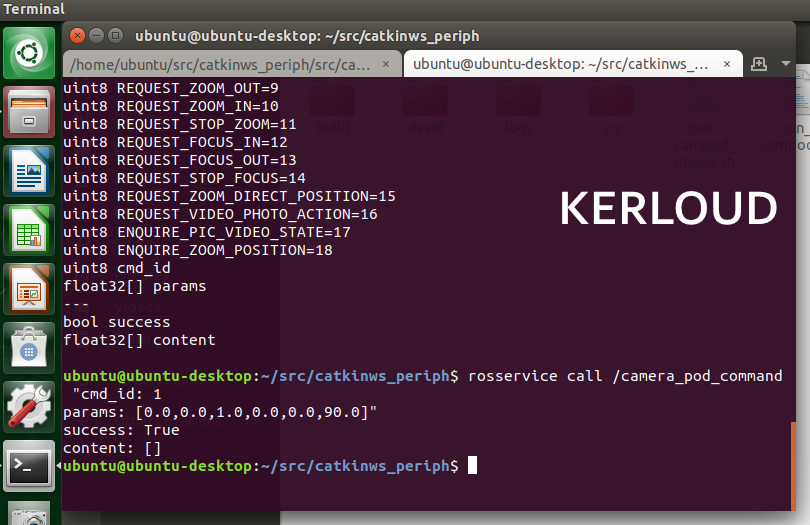The height and width of the screenshot is (525, 810).
Task: Open the Files manager from launcher
Action: pos(29,112)
